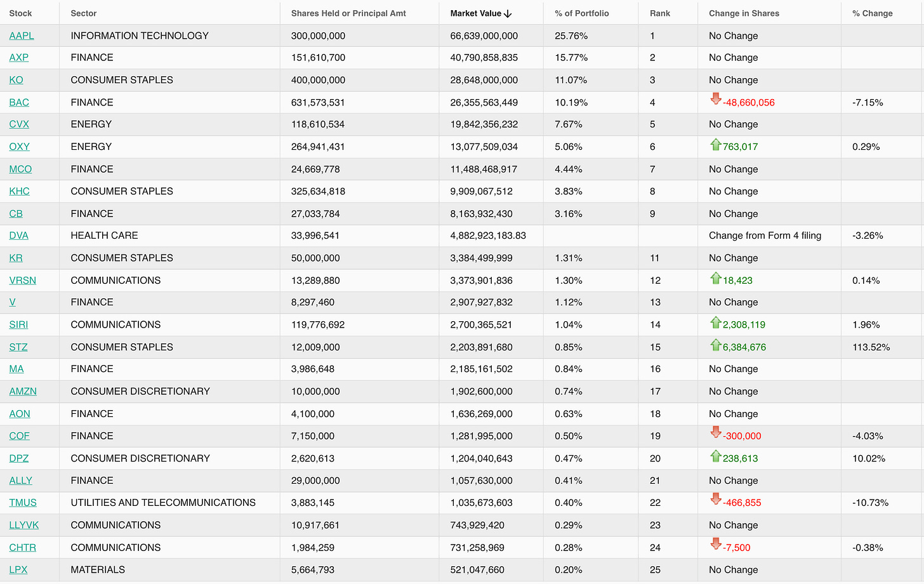Click the green up arrow in DPZ row
Image resolution: width=924 pixels, height=584 pixels.
[x=715, y=456]
